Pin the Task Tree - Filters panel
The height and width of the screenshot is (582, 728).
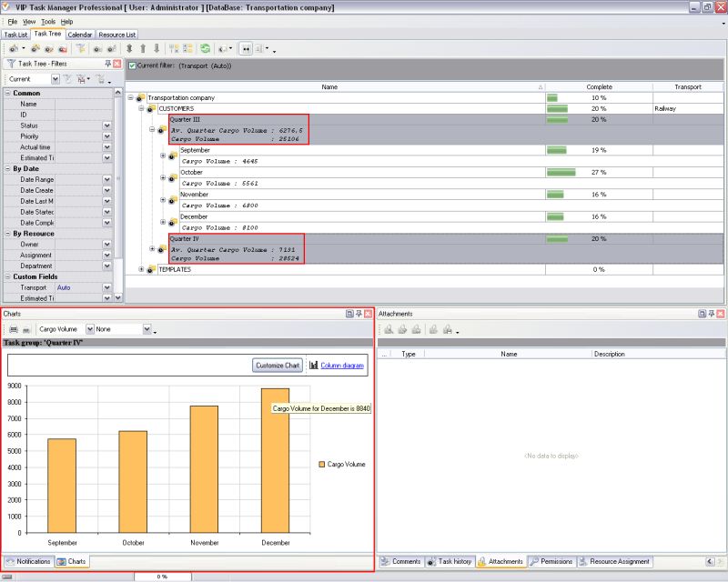point(107,64)
